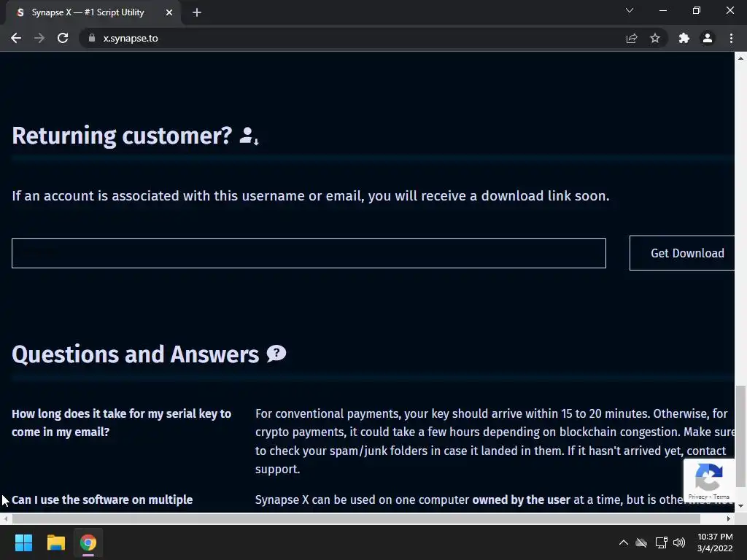The height and width of the screenshot is (560, 747).
Task: Open the Chrome profile avatar
Action: point(708,38)
